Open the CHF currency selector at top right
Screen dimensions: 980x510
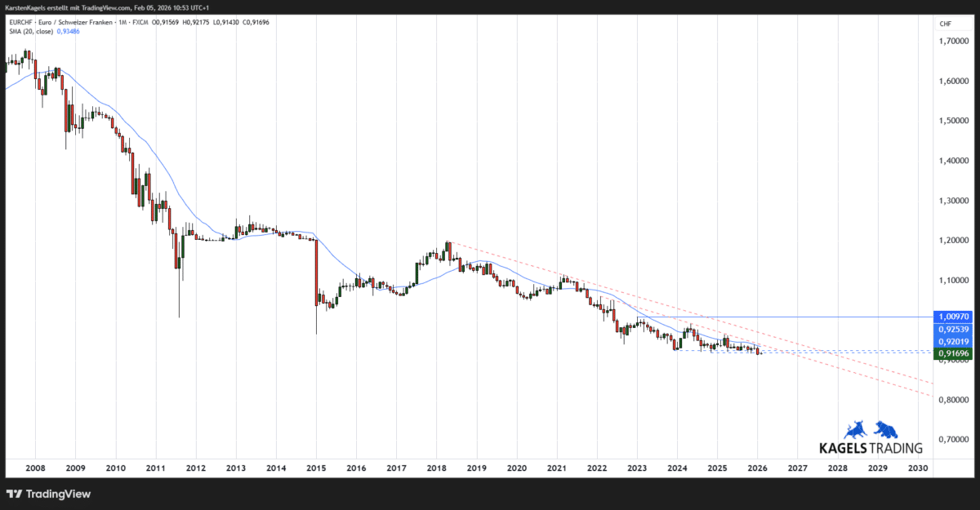pyautogui.click(x=945, y=24)
